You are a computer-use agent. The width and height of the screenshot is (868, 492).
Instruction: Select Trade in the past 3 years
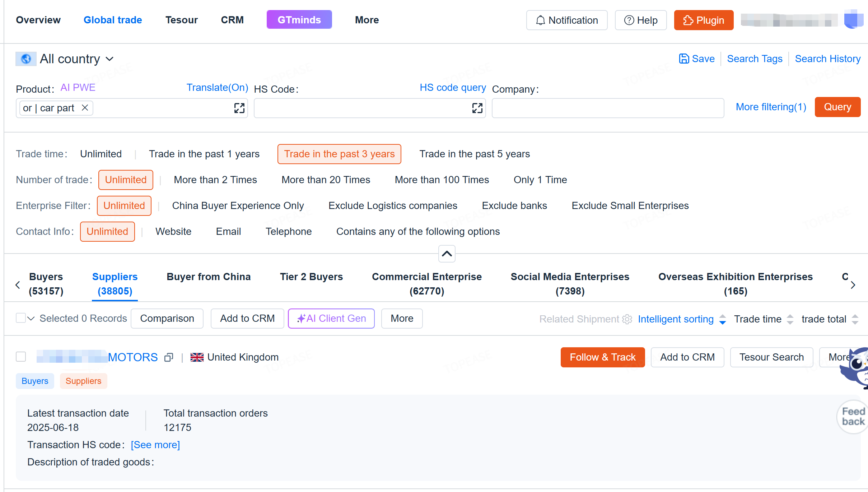pyautogui.click(x=339, y=154)
